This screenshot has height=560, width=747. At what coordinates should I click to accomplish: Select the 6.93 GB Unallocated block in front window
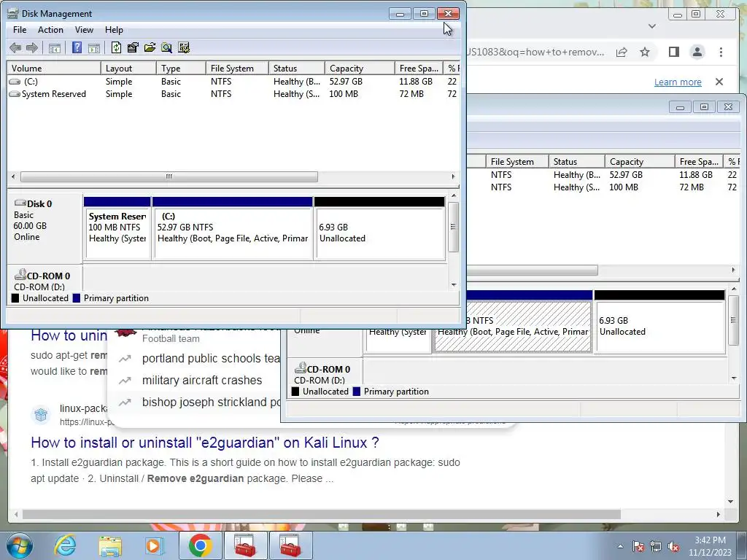379,227
